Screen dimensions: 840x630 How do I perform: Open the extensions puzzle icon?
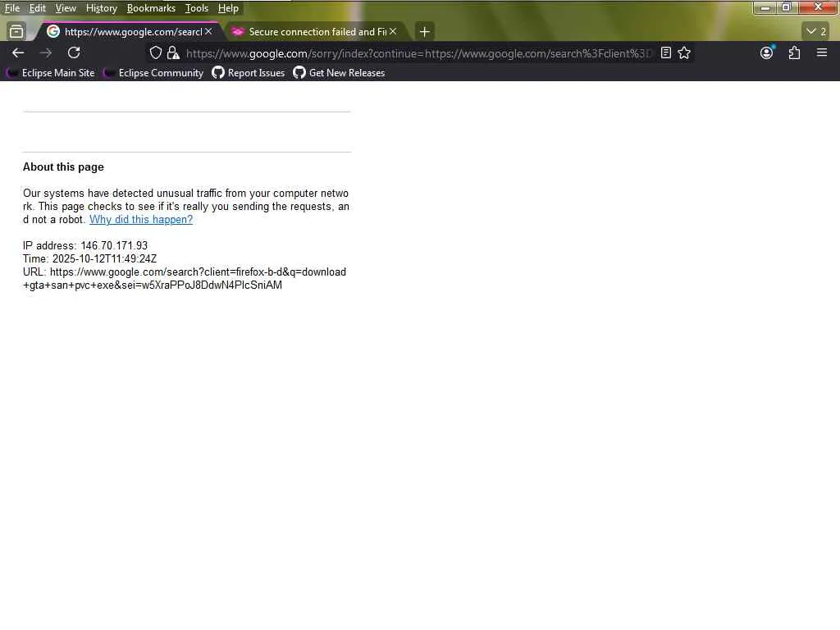tap(794, 52)
